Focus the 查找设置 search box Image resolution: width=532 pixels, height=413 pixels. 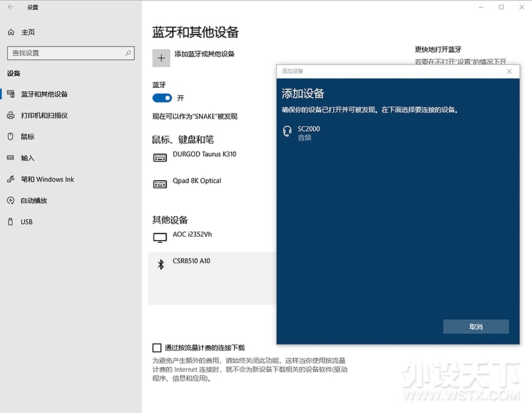click(x=71, y=53)
